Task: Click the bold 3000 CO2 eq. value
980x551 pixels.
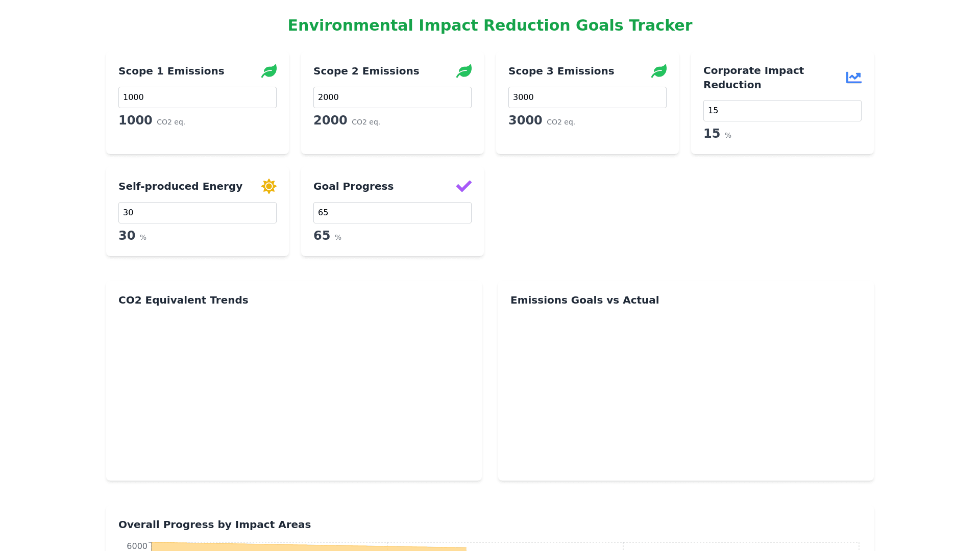Action: (525, 120)
